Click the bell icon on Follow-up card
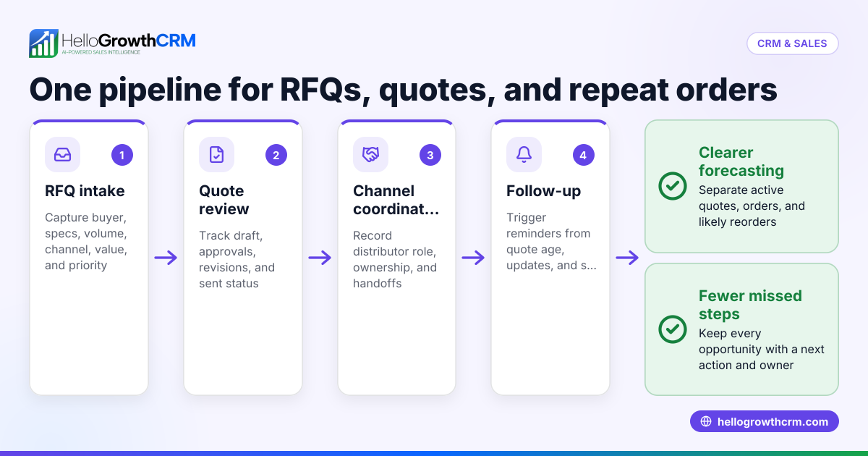The height and width of the screenshot is (456, 868). pos(524,155)
